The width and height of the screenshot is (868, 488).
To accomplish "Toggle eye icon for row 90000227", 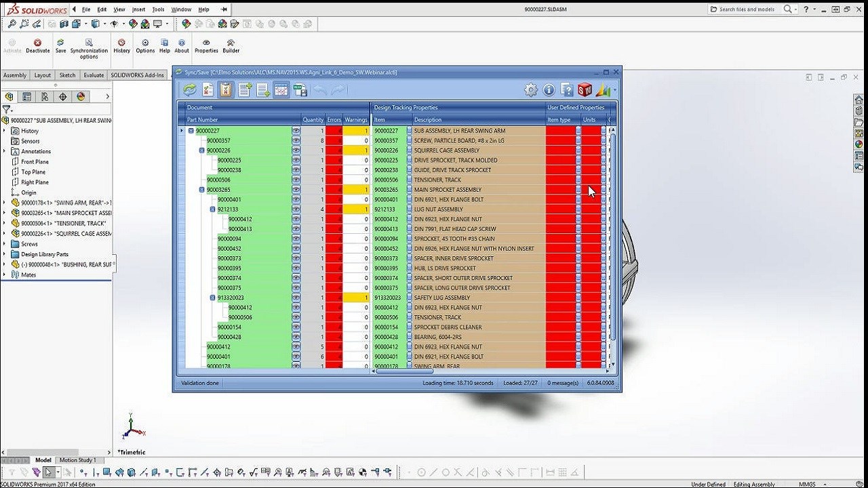I will (296, 131).
